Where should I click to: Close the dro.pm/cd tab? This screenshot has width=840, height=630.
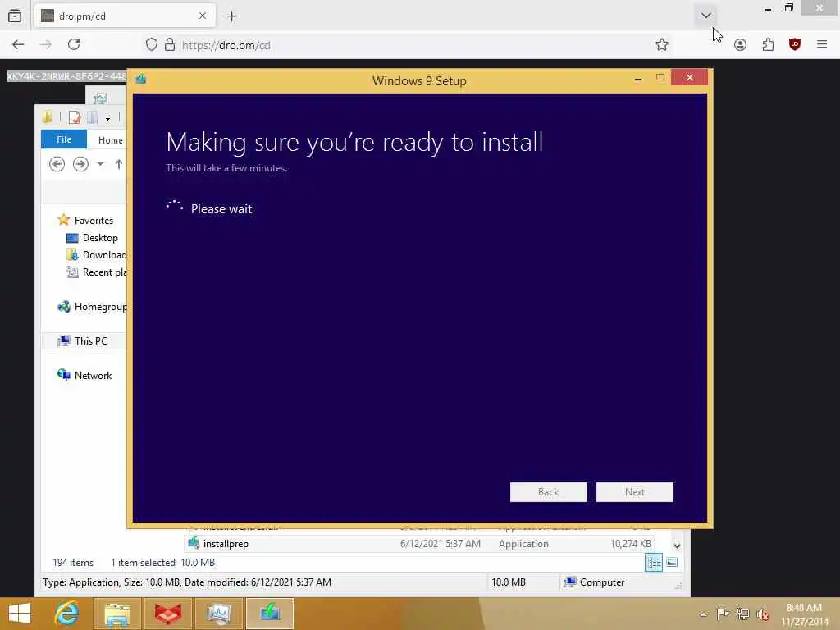203,16
